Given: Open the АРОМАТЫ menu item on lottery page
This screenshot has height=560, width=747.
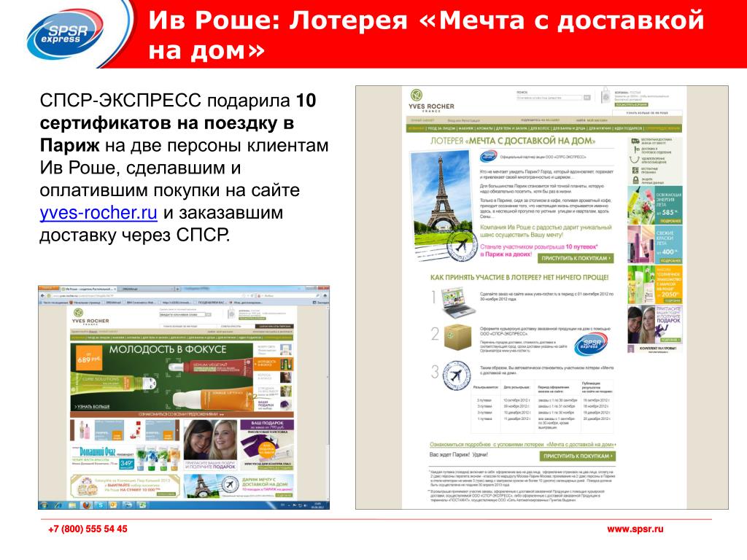Looking at the screenshot, I should click(x=484, y=128).
